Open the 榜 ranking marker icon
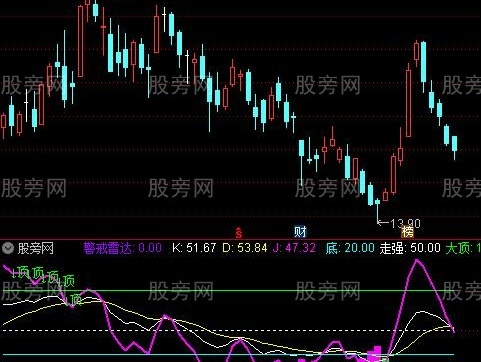The height and width of the screenshot is (362, 481). click(x=407, y=232)
